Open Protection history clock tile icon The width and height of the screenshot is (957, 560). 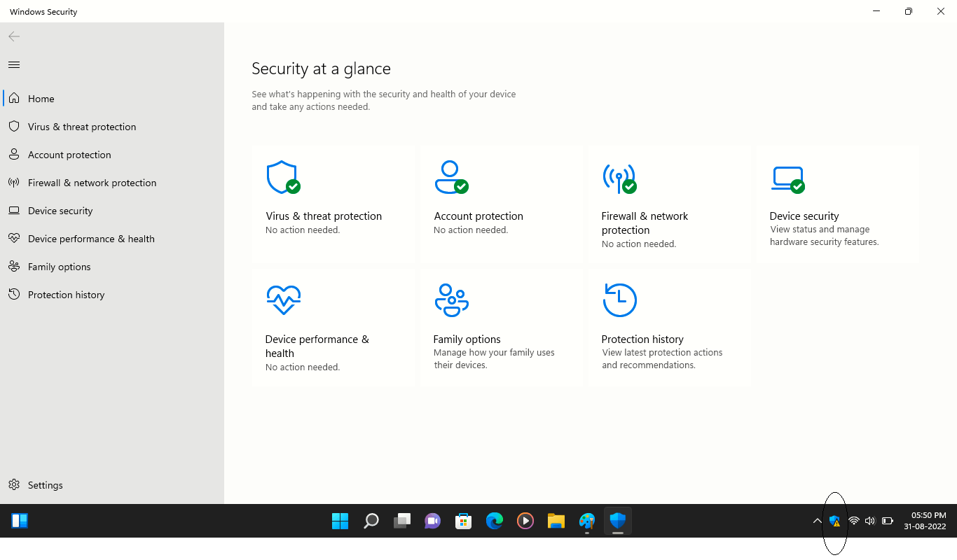click(x=620, y=300)
